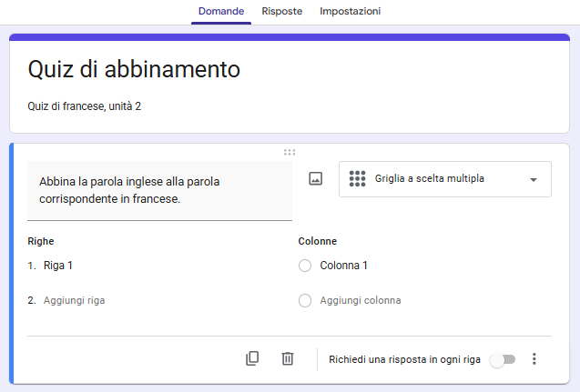Screen dimensions: 580x392
Task: Click the radio button beside Colonna 1
Action: (305, 266)
